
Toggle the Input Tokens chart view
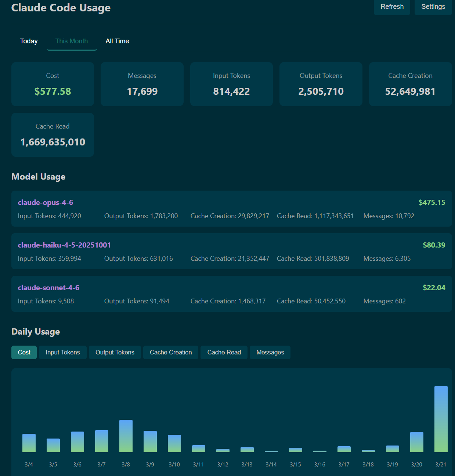coord(62,352)
